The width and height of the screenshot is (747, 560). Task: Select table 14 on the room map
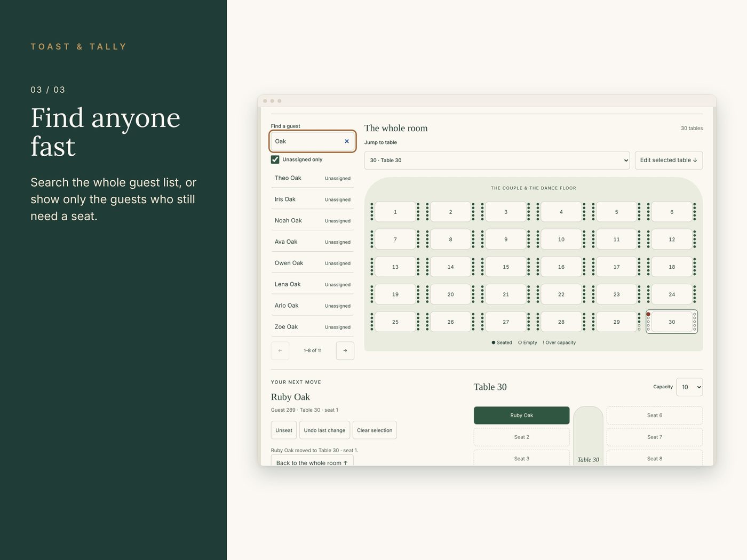[451, 267]
